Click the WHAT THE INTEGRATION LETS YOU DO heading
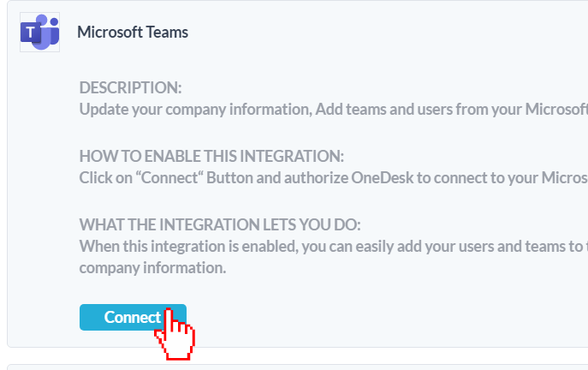Viewport: 588px width, 370px height. pos(220,225)
